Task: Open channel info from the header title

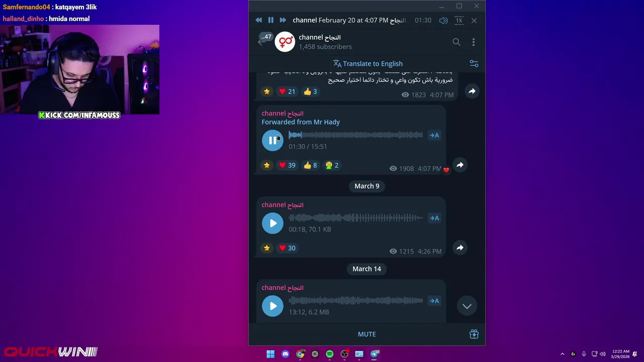Action: [x=320, y=37]
